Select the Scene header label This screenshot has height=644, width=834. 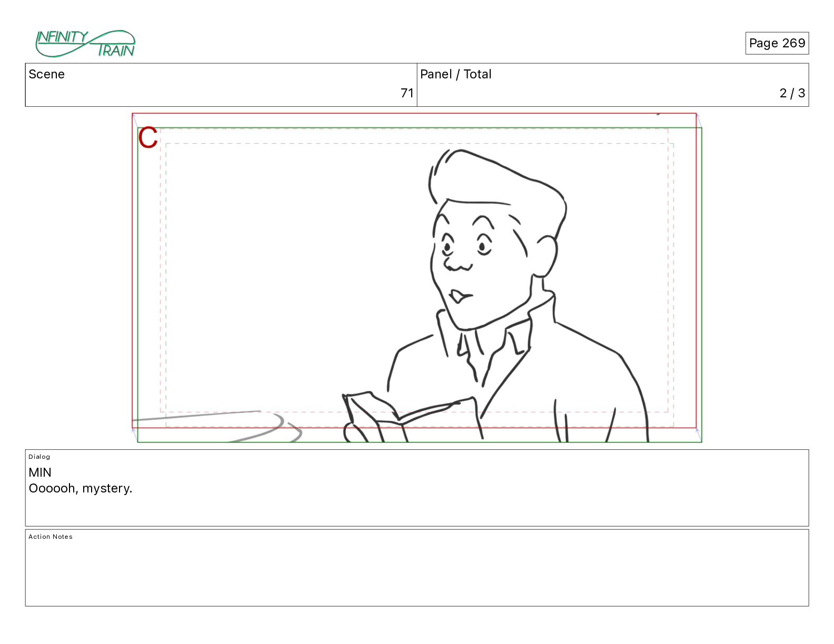(x=46, y=74)
